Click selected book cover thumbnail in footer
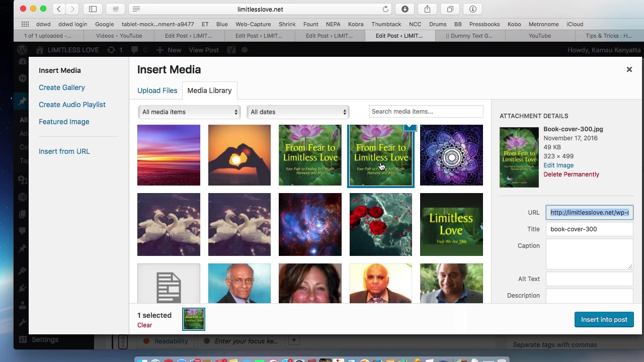644x362 pixels. [194, 319]
